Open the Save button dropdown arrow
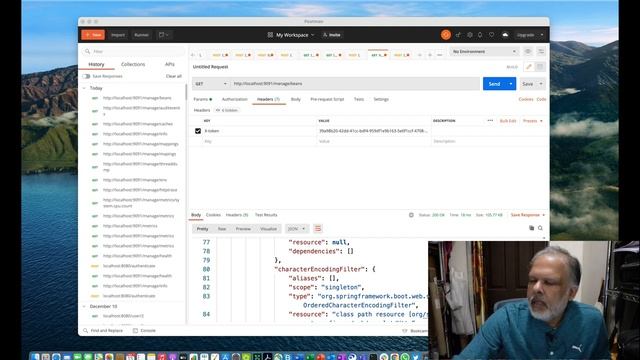This screenshot has height=360, width=640. tap(541, 84)
